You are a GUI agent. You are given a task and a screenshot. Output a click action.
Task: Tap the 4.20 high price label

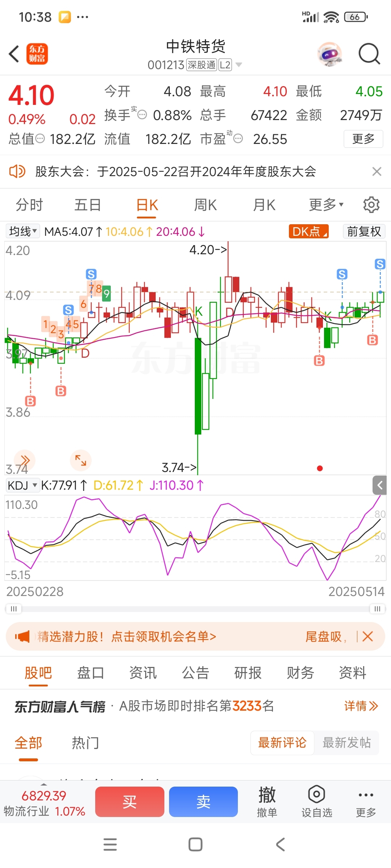208,250
